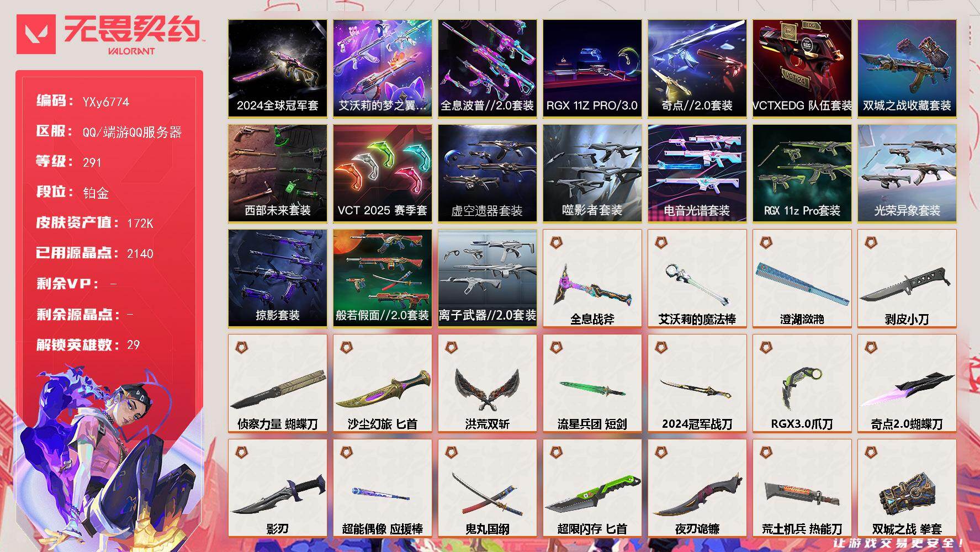Choose the 洪荒双斩 twin blades icon
This screenshot has height=552, width=980.
click(x=488, y=390)
